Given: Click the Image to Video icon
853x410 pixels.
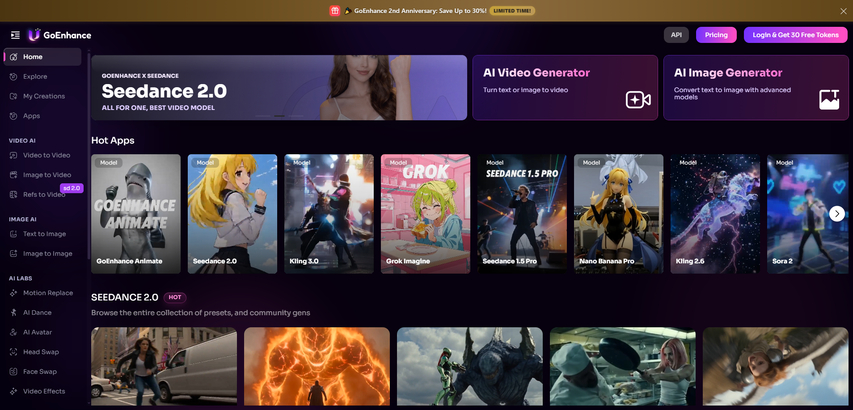Looking at the screenshot, I should point(14,175).
